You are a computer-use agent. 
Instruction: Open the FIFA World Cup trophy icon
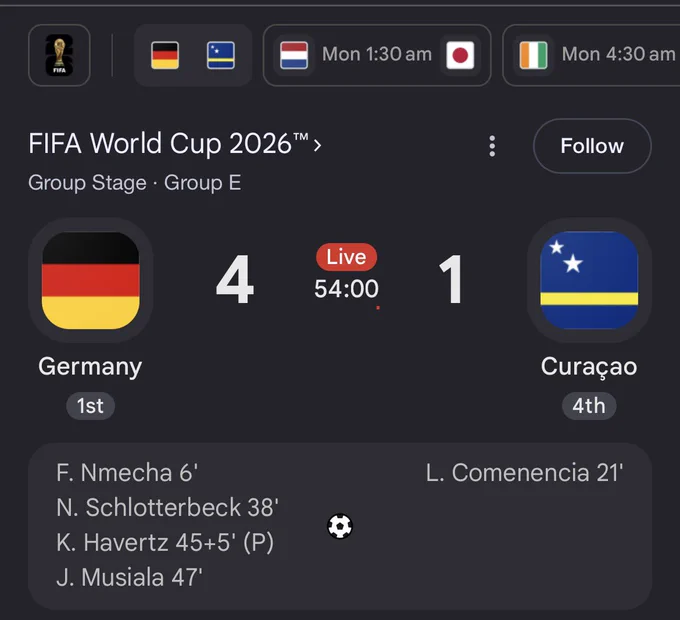click(x=59, y=55)
